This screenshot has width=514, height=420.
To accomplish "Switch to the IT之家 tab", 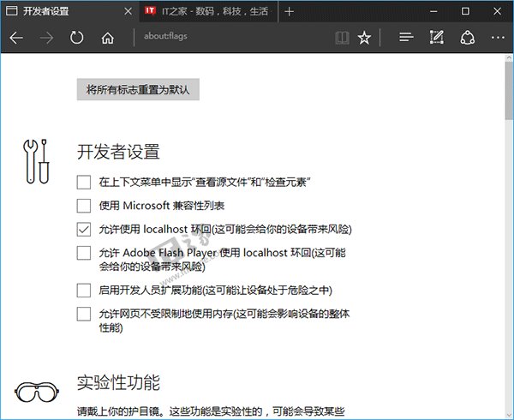I will point(206,11).
